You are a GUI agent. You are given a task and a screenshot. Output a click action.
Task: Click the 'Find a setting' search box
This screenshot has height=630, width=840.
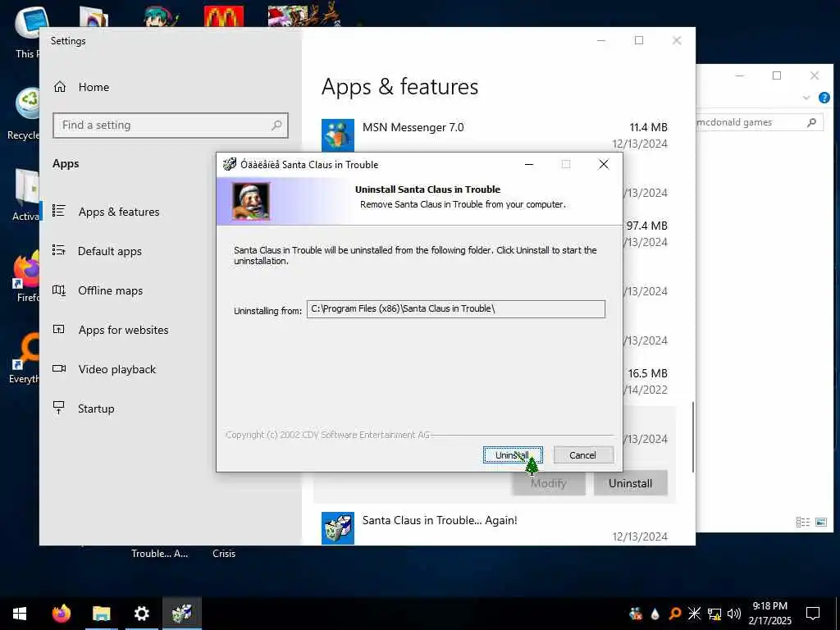coord(171,126)
